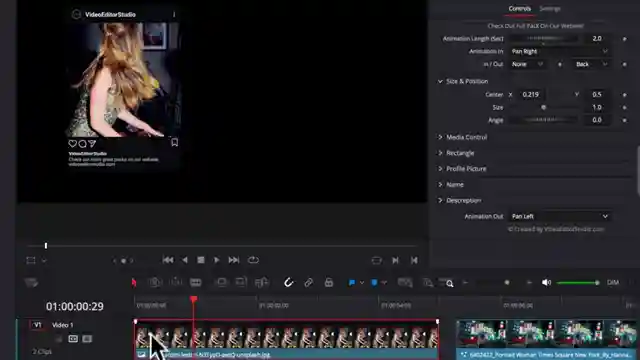
Task: Adjust the green volume slider
Action: coord(578,282)
